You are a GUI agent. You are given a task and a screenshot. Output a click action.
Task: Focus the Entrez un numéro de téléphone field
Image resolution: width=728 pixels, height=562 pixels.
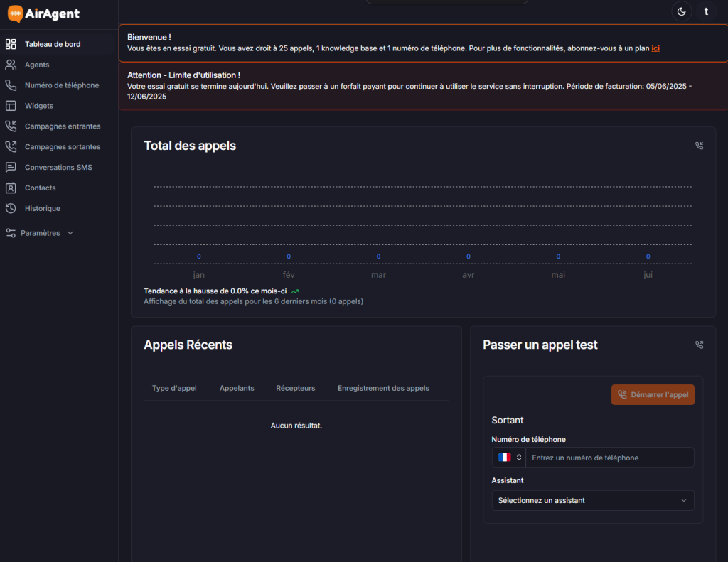point(609,458)
